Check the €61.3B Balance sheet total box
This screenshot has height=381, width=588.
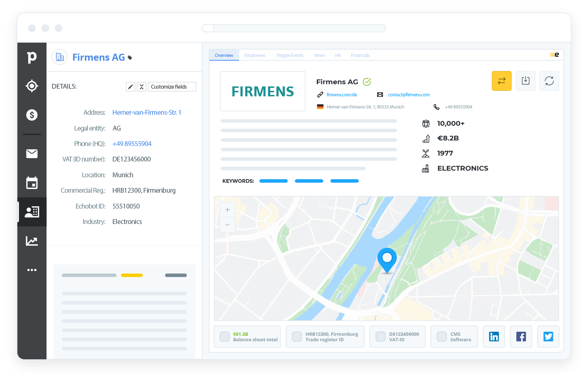click(225, 336)
